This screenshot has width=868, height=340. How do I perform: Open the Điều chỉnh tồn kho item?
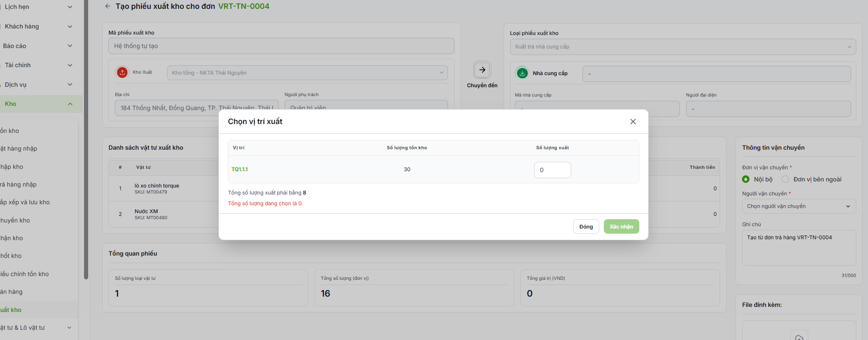point(24,274)
